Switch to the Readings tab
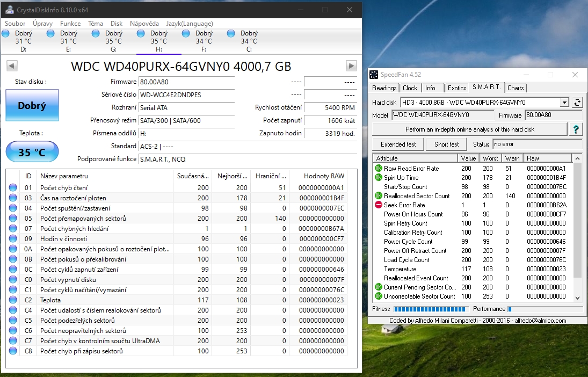This screenshot has width=588, height=377. coord(384,88)
